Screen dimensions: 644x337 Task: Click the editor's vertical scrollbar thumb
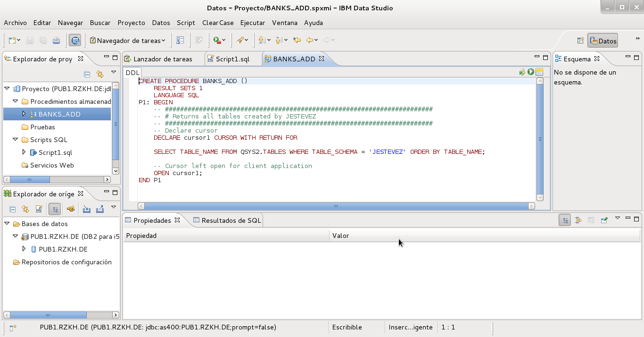(540, 139)
